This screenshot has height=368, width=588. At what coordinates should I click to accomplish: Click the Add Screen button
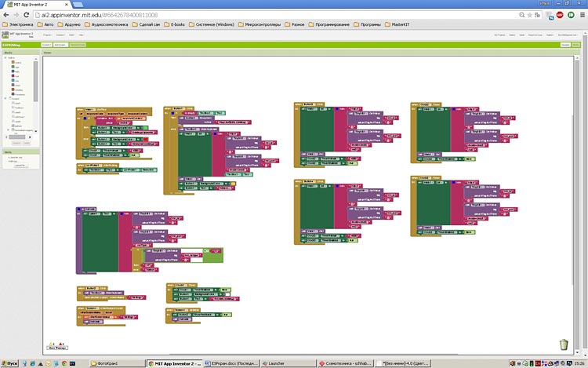coord(60,46)
